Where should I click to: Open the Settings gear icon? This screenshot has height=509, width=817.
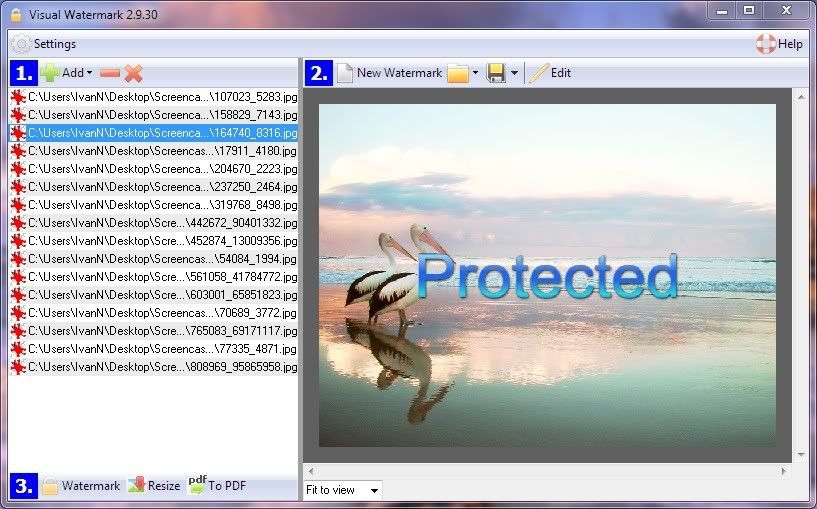(x=21, y=44)
